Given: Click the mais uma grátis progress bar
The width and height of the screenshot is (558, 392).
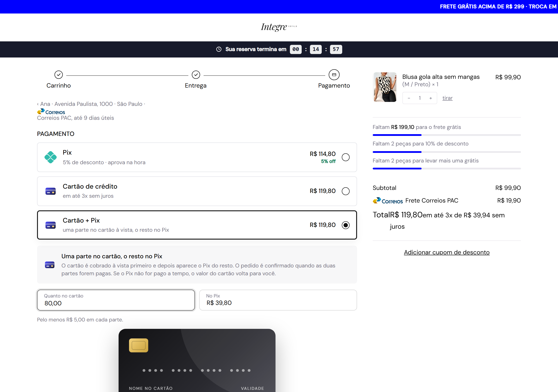Looking at the screenshot, I should click(x=447, y=169).
